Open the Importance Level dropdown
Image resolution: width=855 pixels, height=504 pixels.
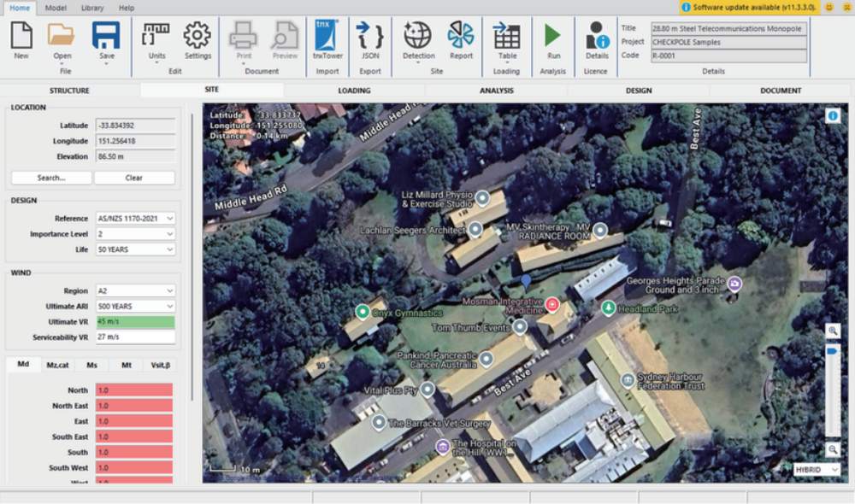(135, 234)
